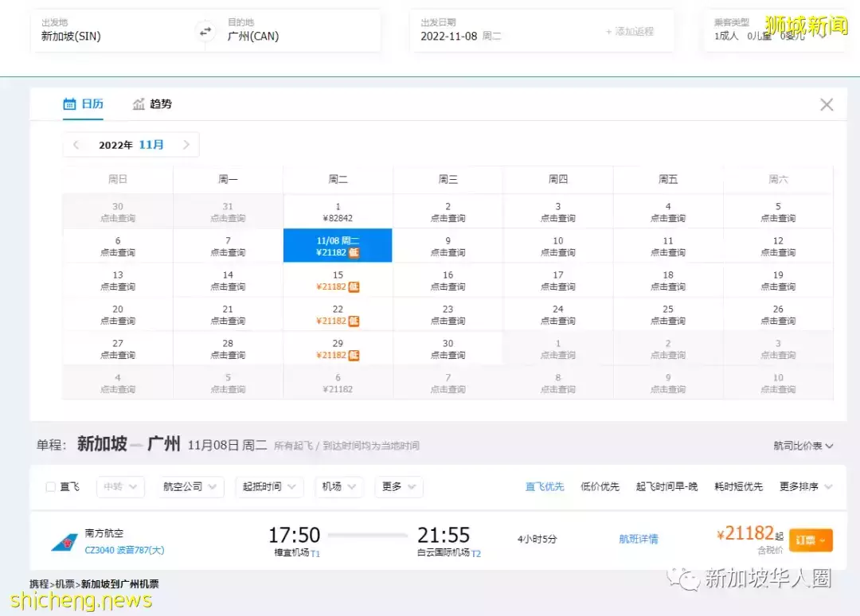Click the previous month arrow beside 2022年 11月
Image resolution: width=860 pixels, height=616 pixels.
pos(76,144)
